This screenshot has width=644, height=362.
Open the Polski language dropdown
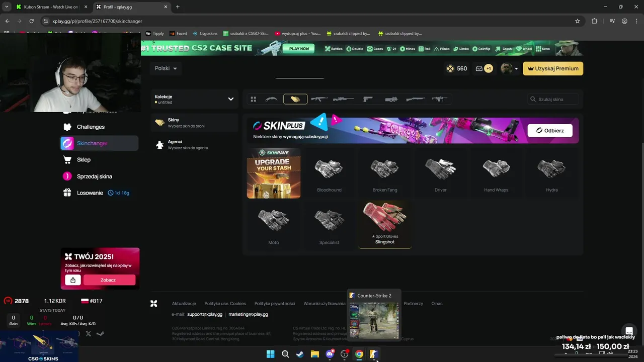pyautogui.click(x=166, y=68)
